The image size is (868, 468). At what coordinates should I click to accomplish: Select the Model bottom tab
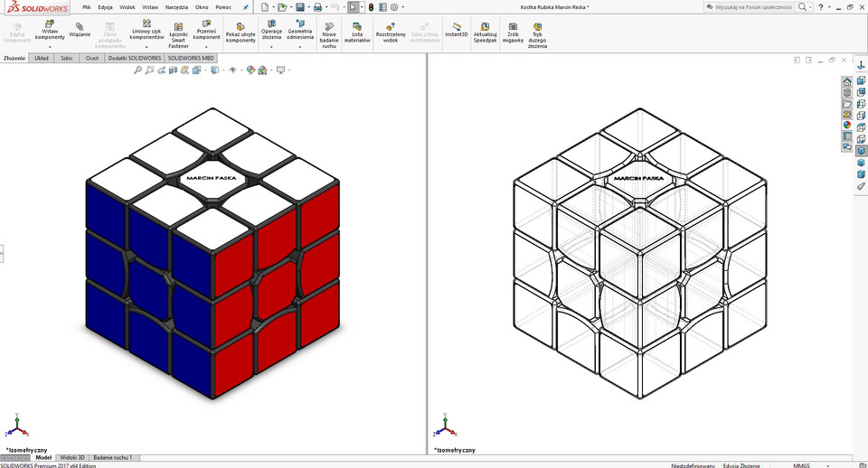[43, 457]
